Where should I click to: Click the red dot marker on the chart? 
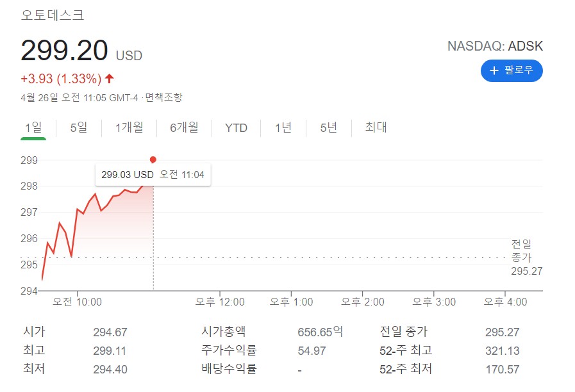153,159
